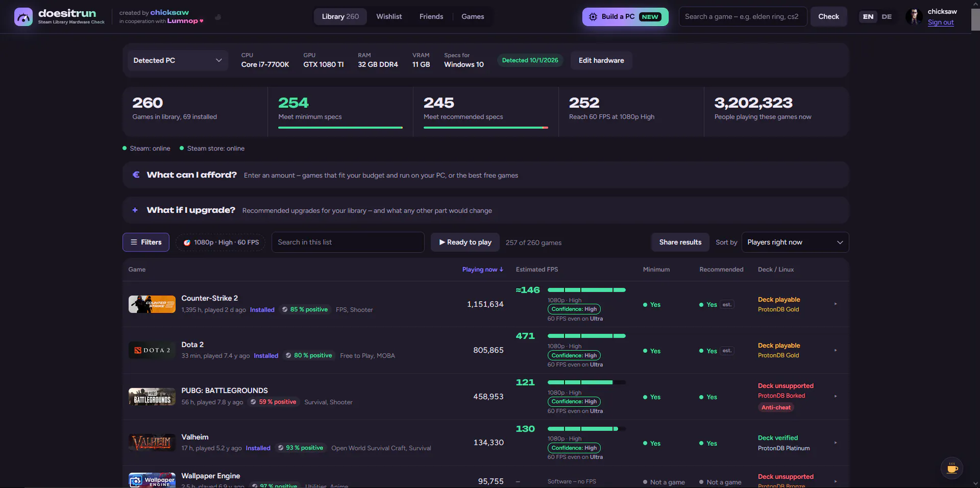Open the Friends tab
The width and height of the screenshot is (980, 488).
[x=431, y=16]
